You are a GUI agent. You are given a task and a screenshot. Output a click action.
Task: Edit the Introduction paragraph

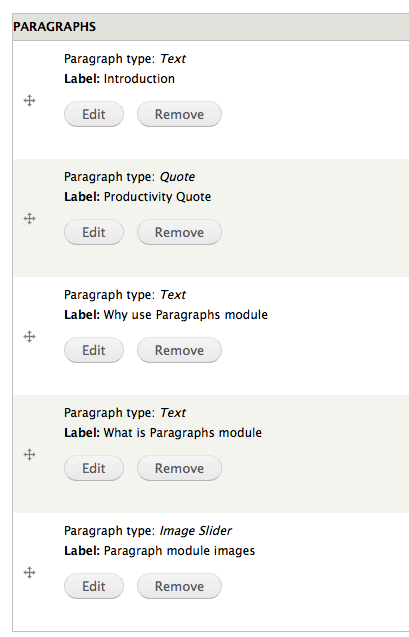pyautogui.click(x=94, y=114)
